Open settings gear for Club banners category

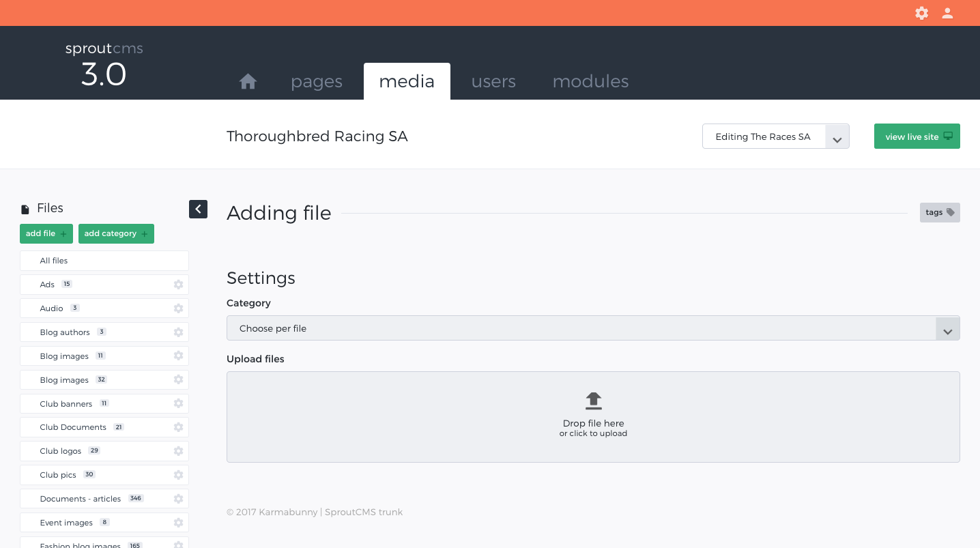tap(178, 403)
